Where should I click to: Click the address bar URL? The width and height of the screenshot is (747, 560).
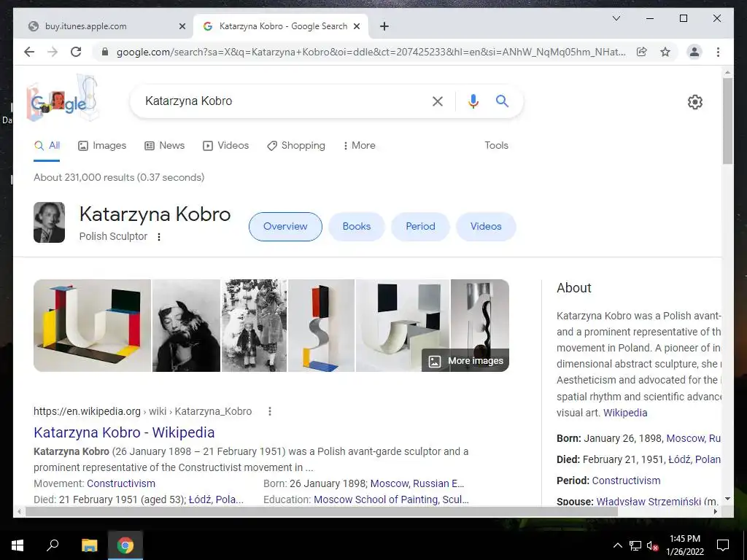[x=371, y=52]
